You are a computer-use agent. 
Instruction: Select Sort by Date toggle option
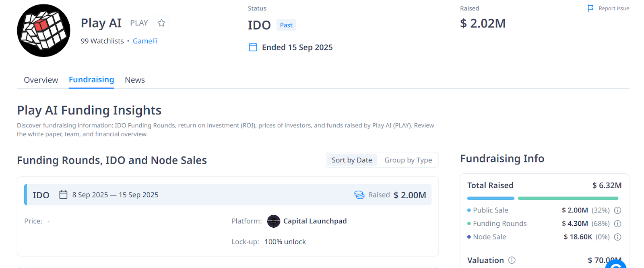pos(351,160)
